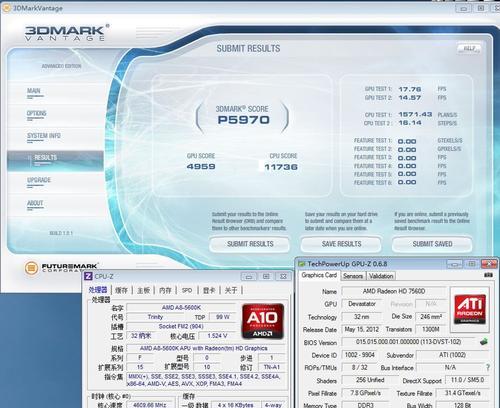The width and height of the screenshot is (500, 408).
Task: Minimize the 3DMark Vantage window
Action: click(x=464, y=8)
